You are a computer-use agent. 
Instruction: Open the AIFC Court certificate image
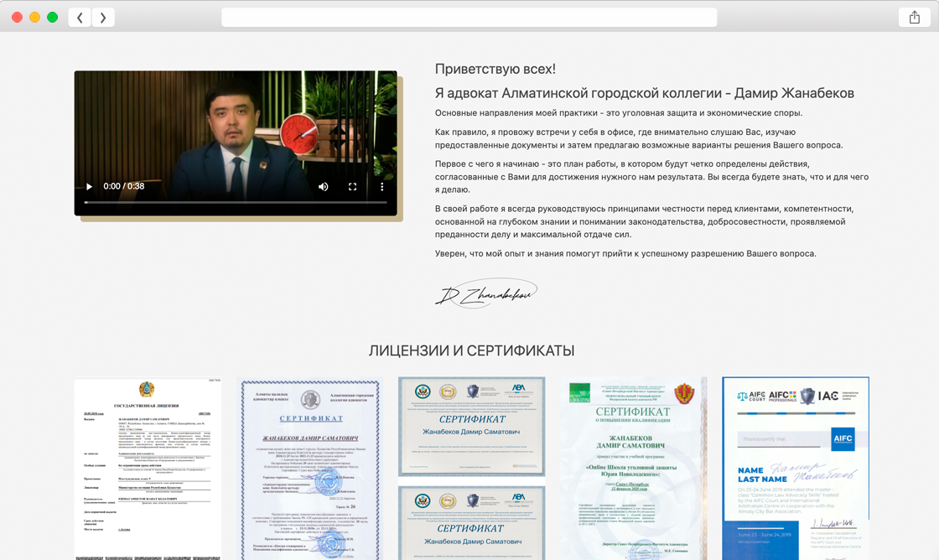coord(796,468)
